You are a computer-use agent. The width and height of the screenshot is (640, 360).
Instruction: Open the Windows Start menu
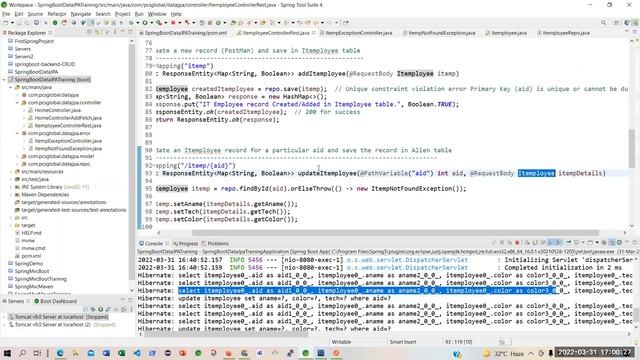click(x=7, y=353)
